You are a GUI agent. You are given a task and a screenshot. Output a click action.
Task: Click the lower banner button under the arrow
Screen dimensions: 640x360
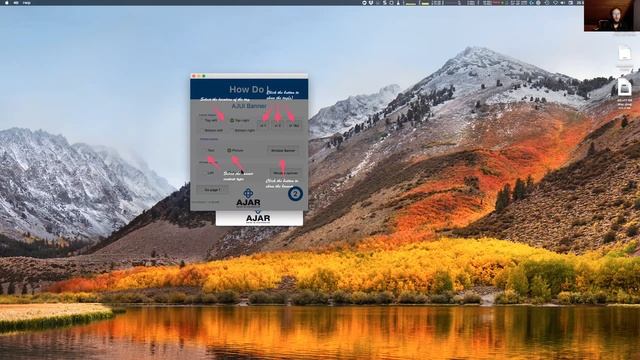[x=285, y=173]
